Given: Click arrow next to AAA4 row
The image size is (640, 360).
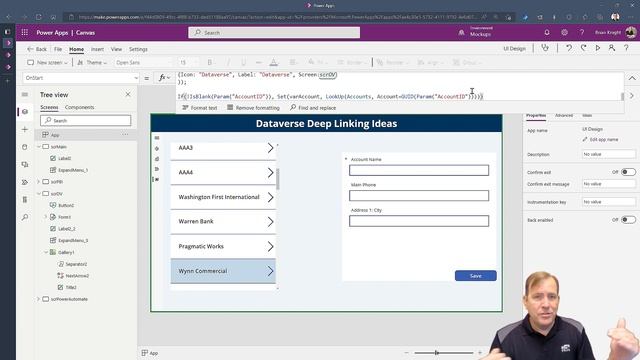Looking at the screenshot, I should pos(270,173).
